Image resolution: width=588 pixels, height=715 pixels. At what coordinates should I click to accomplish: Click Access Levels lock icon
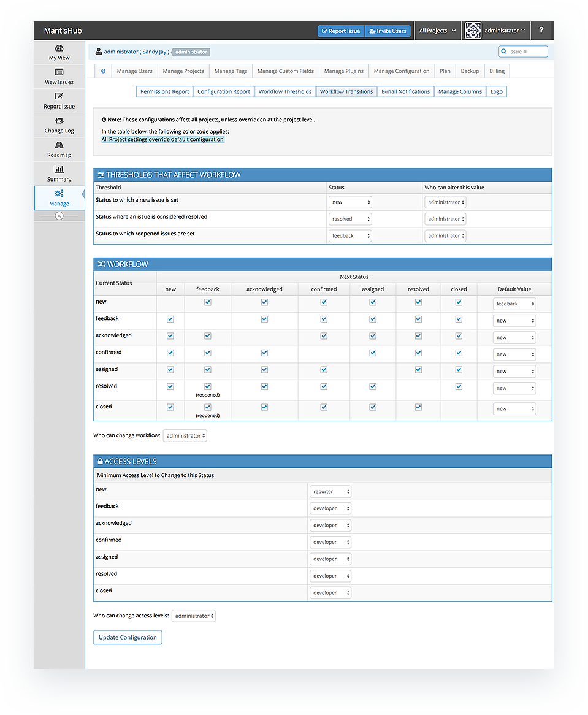coord(100,462)
